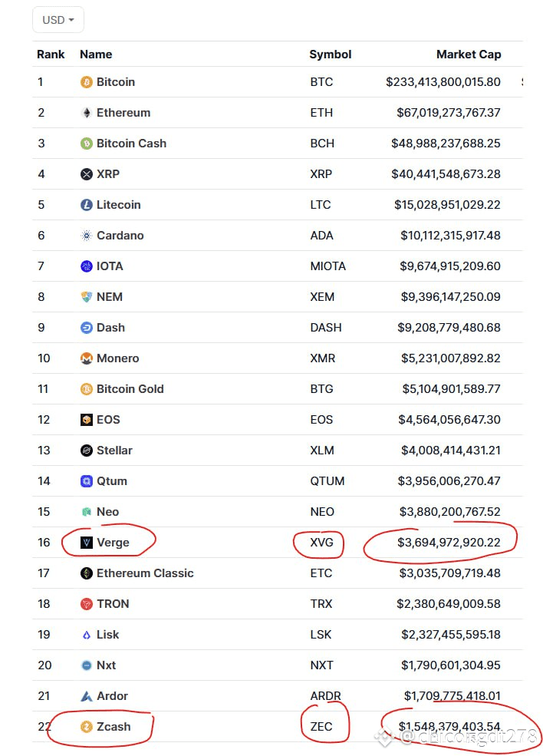Viewport: 543px width, 756px height.
Task: Click the Zcash coin icon
Action: pos(87,727)
